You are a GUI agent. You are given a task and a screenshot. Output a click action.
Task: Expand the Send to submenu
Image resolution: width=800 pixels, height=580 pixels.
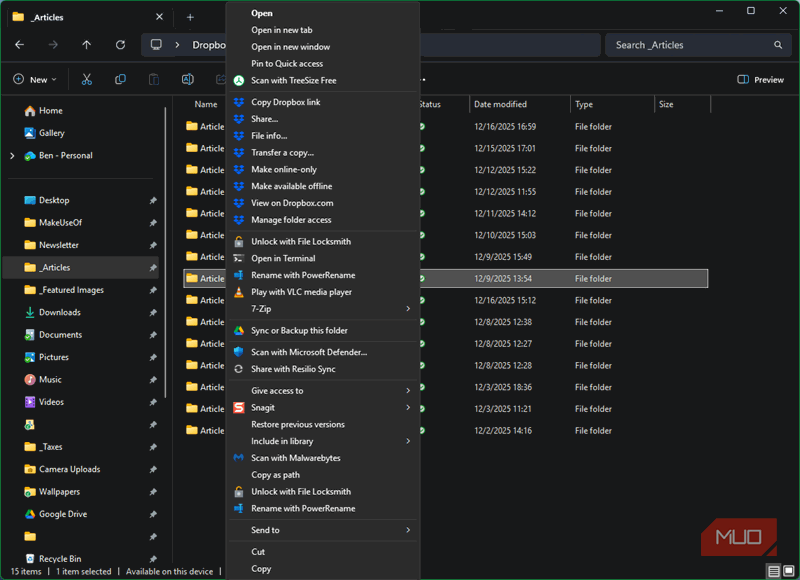coord(322,531)
